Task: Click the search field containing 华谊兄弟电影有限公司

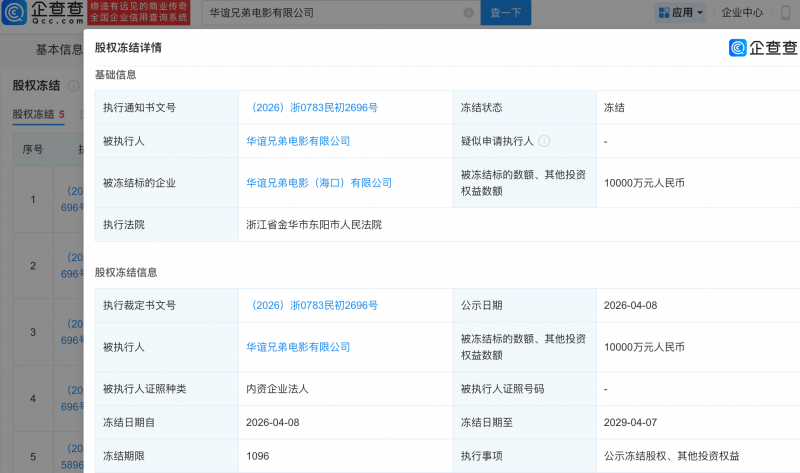Action: tap(330, 14)
